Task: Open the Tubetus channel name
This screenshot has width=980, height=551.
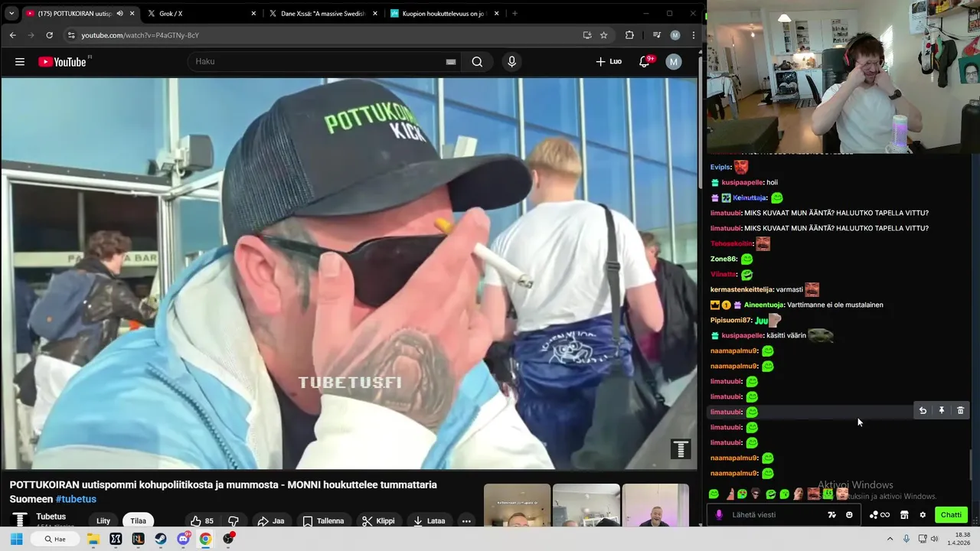Action: 51,517
